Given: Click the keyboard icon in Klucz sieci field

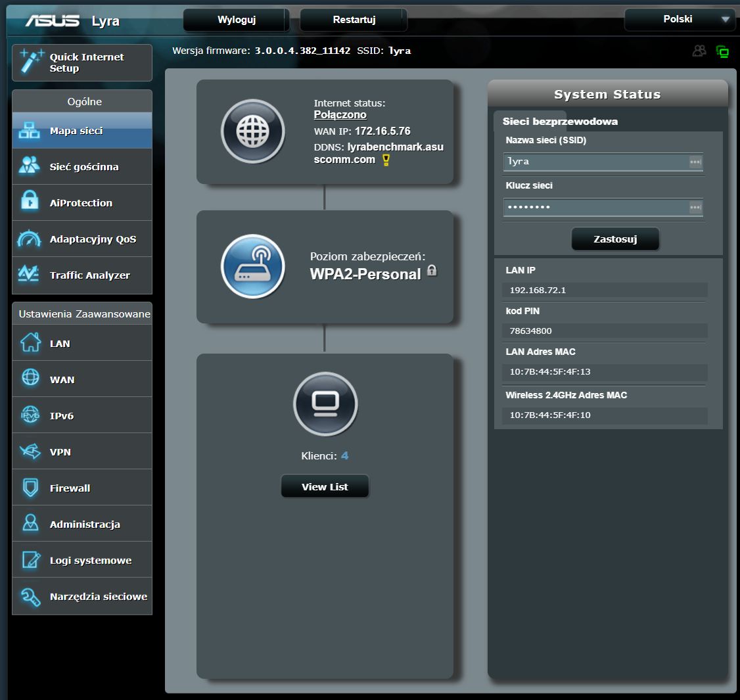Looking at the screenshot, I should point(695,207).
